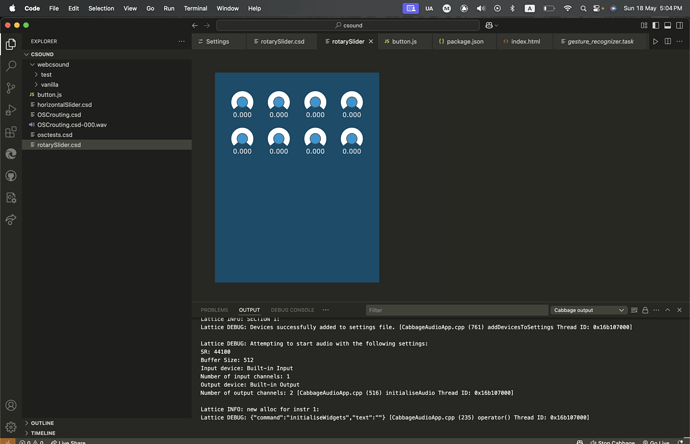Viewport: 690px width, 444px height.
Task: Select the OUTPUT panel tab
Action: pos(249,310)
